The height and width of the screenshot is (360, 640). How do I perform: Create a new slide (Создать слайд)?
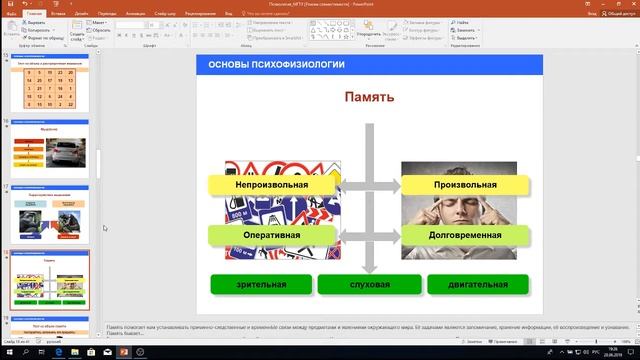click(x=76, y=31)
